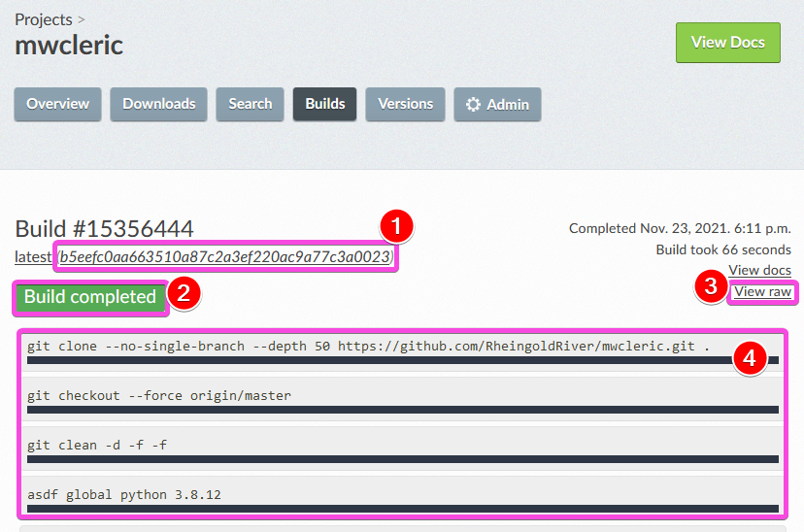The height and width of the screenshot is (532, 804).
Task: Click the Build completed status label
Action: (x=90, y=297)
